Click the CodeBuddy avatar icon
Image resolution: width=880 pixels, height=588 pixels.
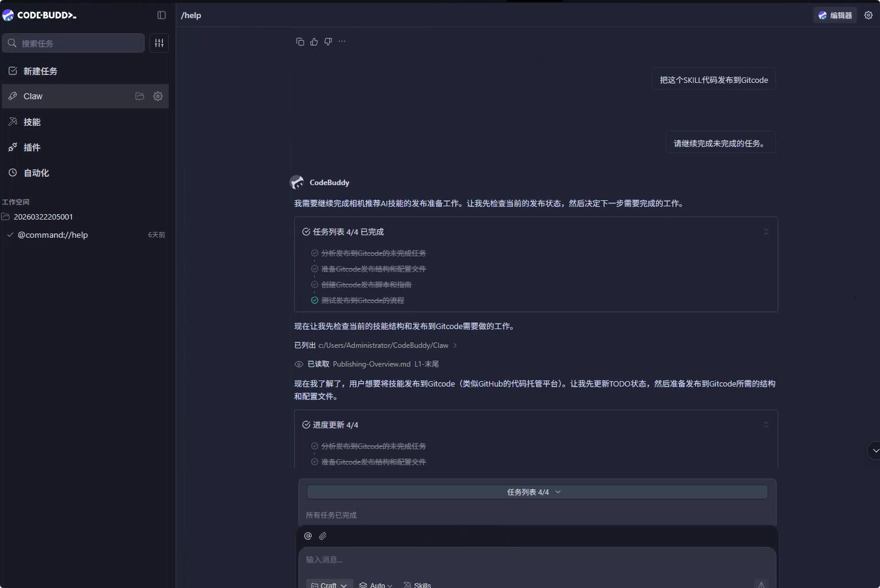tap(297, 182)
